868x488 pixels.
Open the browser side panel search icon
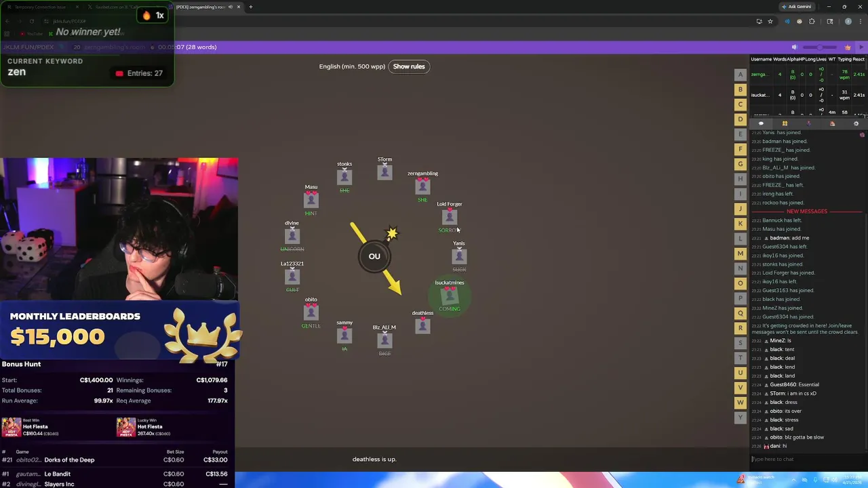[x=830, y=21]
